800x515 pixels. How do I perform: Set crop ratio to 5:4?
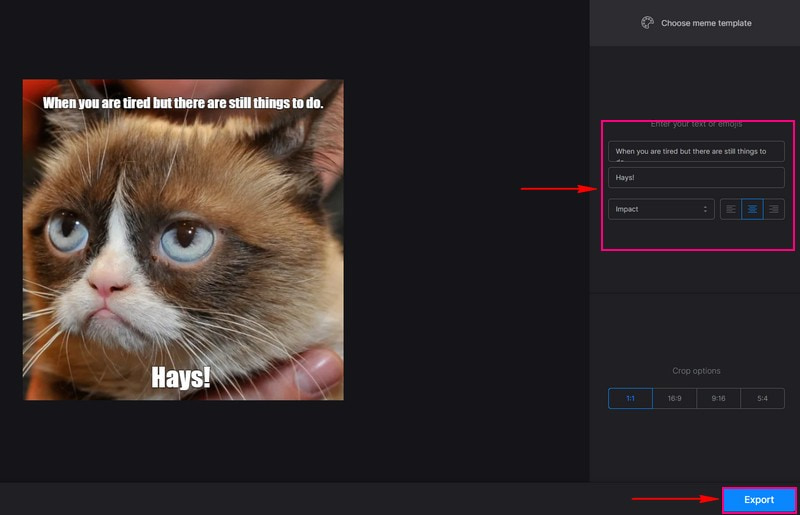pos(762,398)
